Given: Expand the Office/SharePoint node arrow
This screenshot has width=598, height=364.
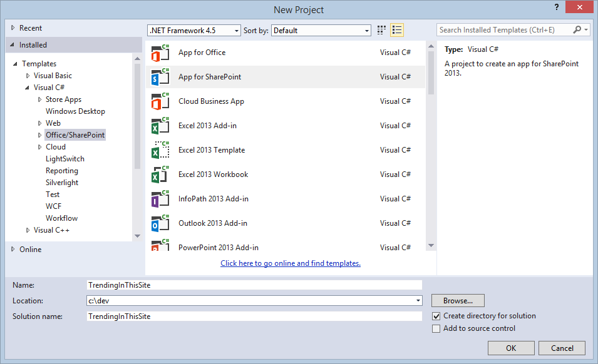Looking at the screenshot, I should [x=39, y=135].
